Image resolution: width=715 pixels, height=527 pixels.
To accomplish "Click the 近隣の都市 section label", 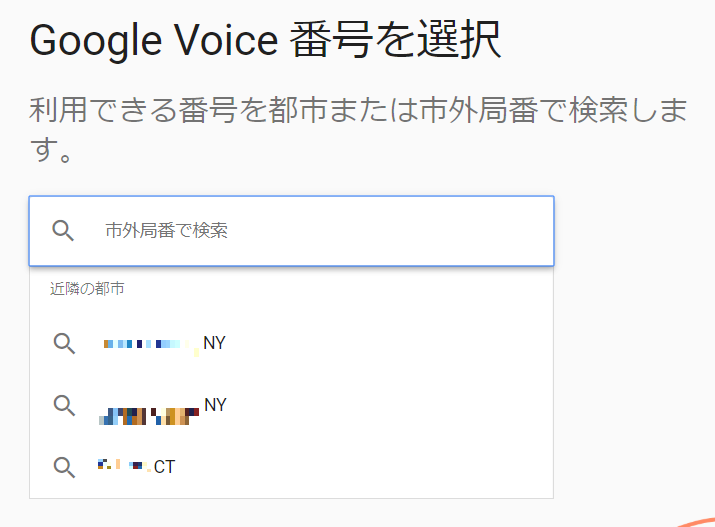I will pos(87,289).
